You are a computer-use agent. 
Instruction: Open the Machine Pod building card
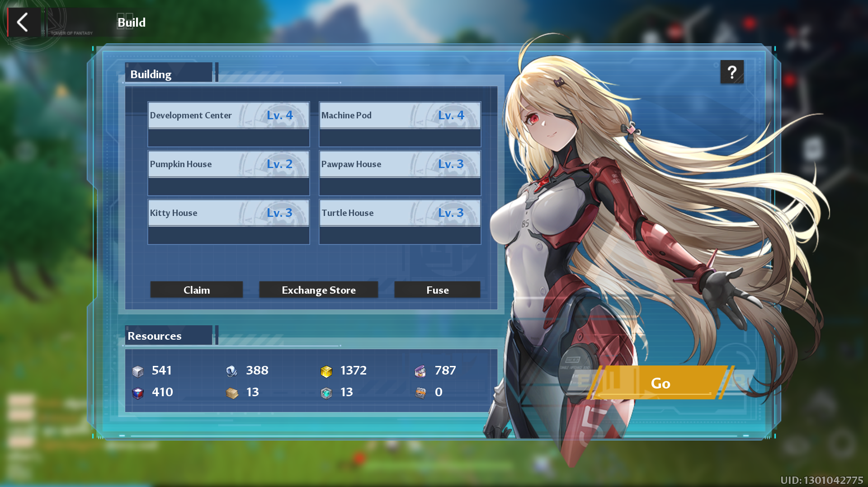click(400, 124)
